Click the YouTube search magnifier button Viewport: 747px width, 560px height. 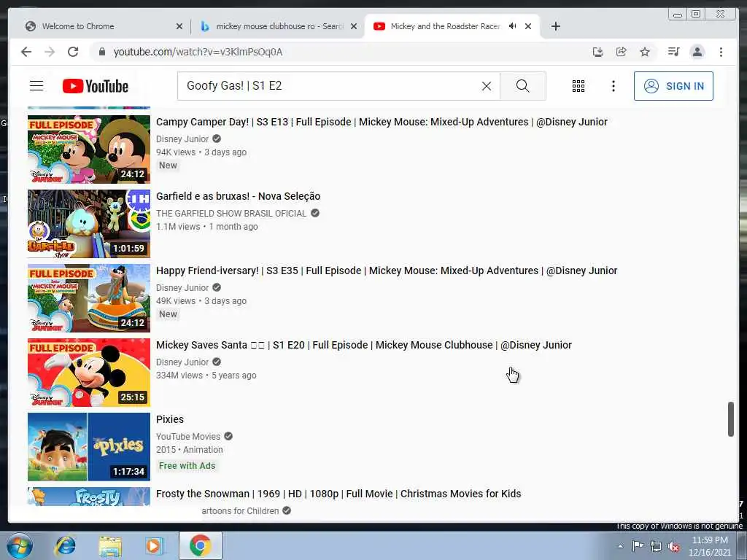coord(522,86)
